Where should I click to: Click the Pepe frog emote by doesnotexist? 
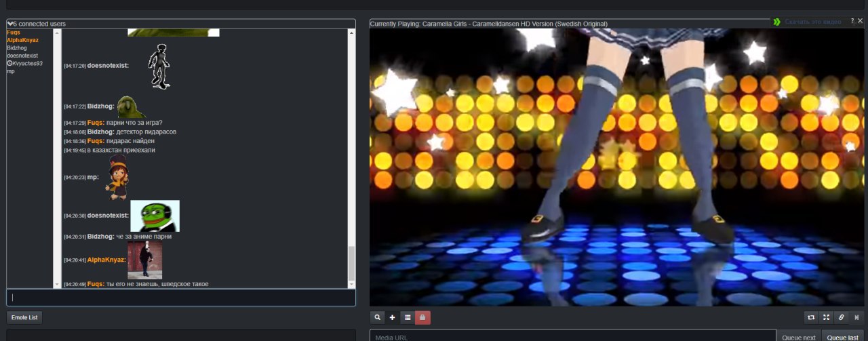pos(155,216)
